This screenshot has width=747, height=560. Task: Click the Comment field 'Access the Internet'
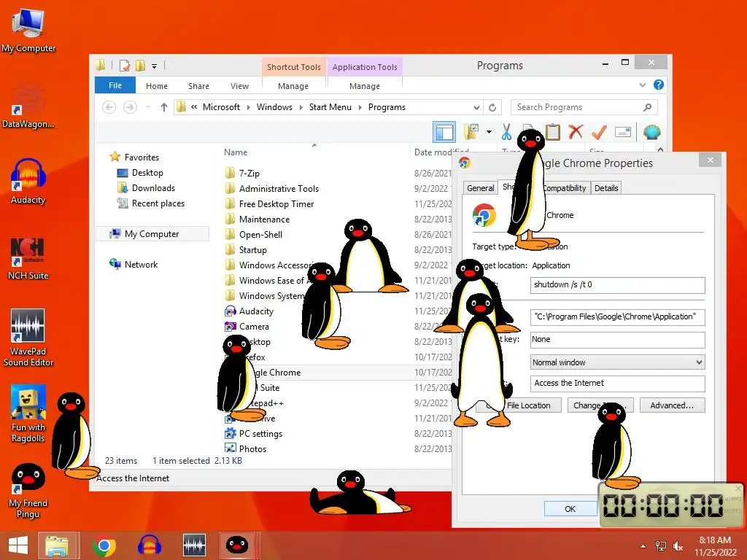pos(617,384)
